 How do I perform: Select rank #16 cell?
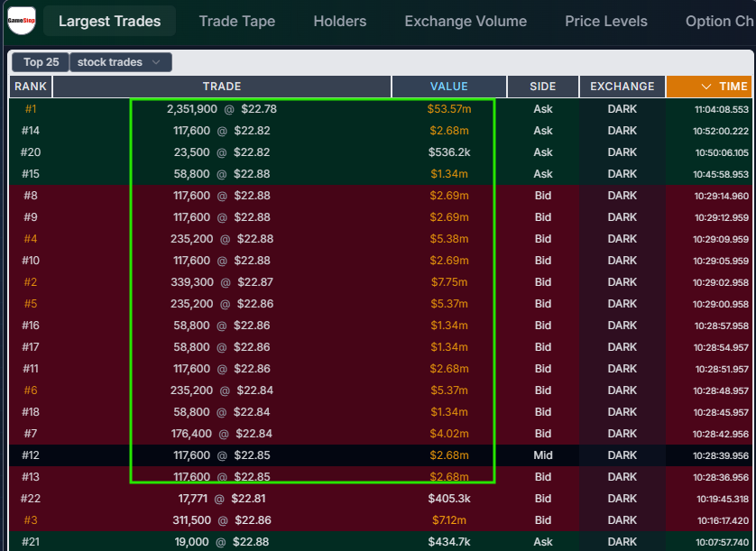(x=31, y=326)
